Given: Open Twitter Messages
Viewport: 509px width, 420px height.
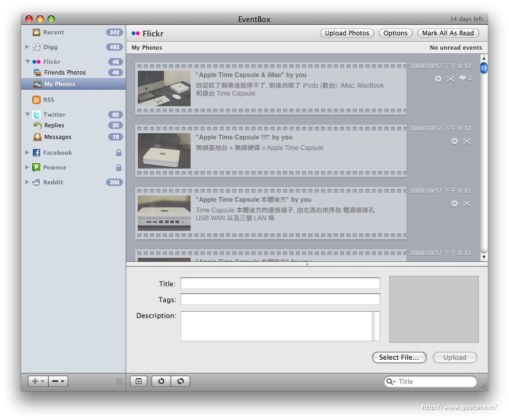Looking at the screenshot, I should (73, 137).
